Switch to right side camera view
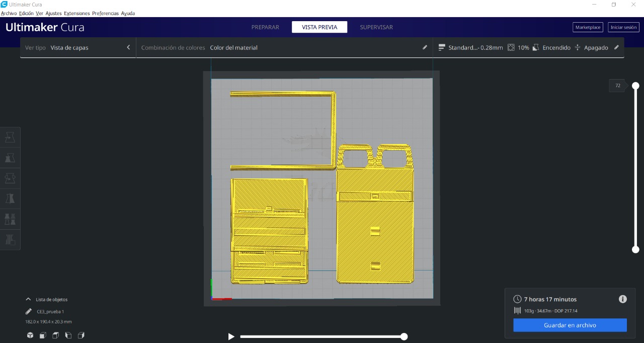The width and height of the screenshot is (644, 343). (81, 335)
